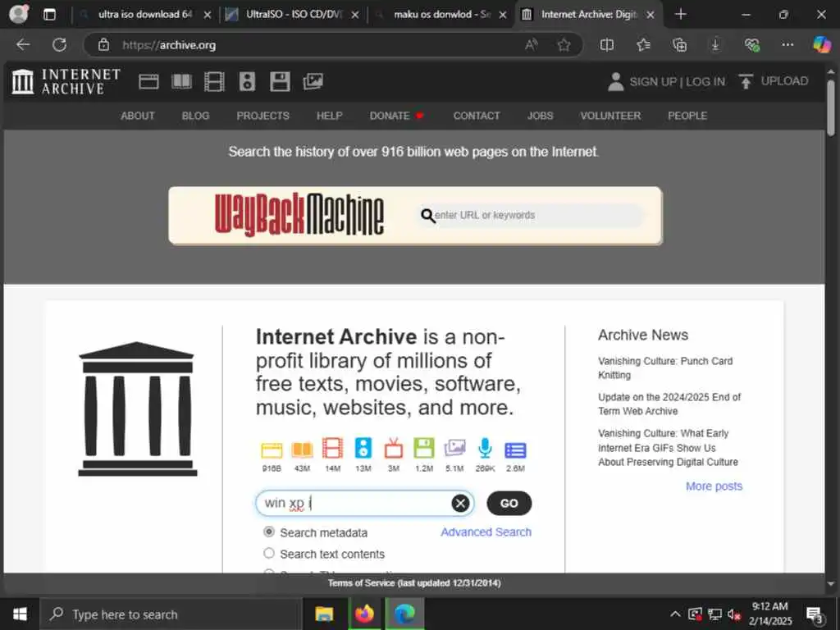Select the purple images icon labeled 5.1M
Image resolution: width=840 pixels, height=630 pixels.
pyautogui.click(x=454, y=449)
